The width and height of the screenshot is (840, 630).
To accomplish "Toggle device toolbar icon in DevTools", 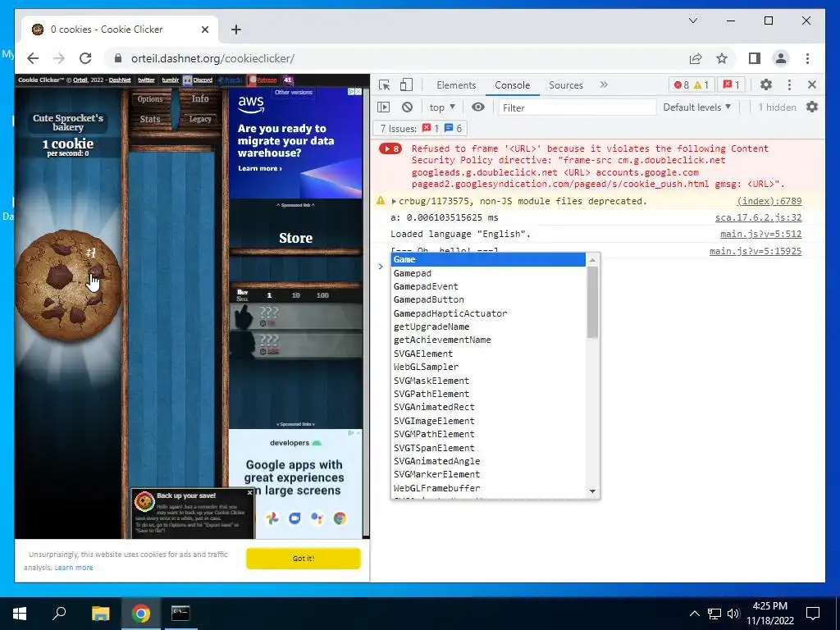I will pos(407,85).
